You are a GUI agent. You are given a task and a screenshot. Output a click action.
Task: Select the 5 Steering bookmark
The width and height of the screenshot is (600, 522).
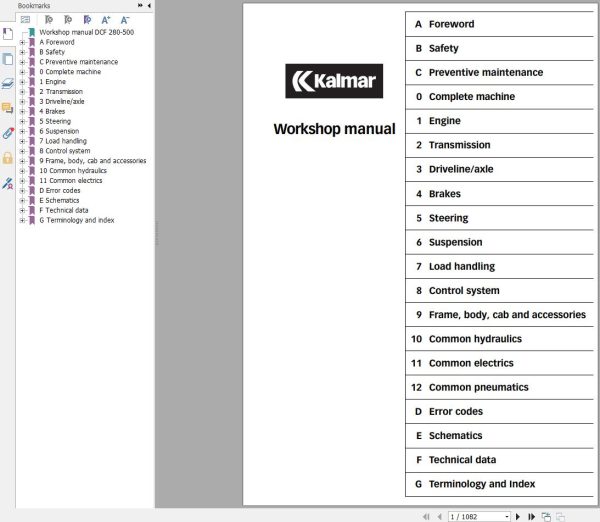[55, 121]
